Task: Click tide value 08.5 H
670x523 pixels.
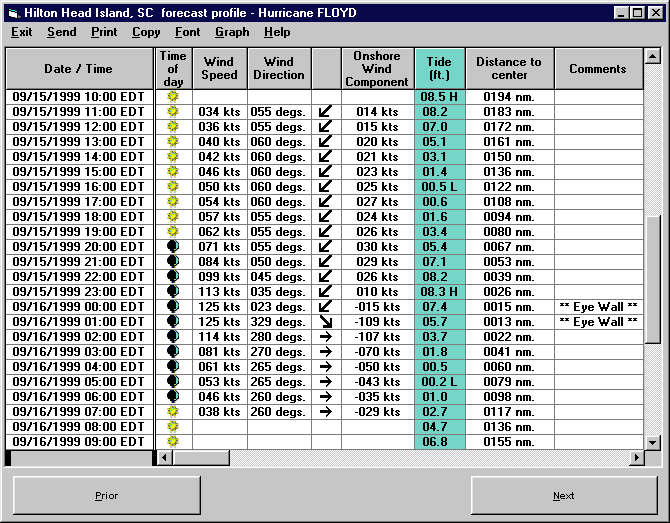Action: click(440, 97)
